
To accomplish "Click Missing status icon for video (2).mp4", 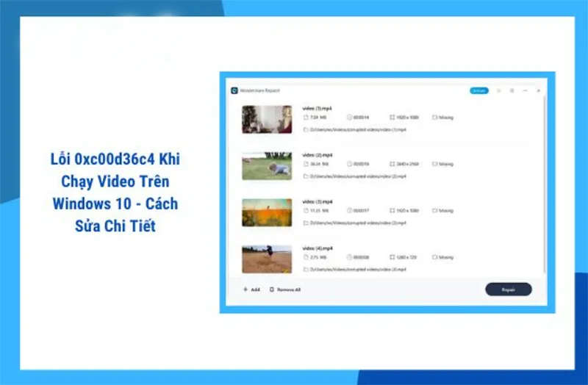I will point(435,164).
